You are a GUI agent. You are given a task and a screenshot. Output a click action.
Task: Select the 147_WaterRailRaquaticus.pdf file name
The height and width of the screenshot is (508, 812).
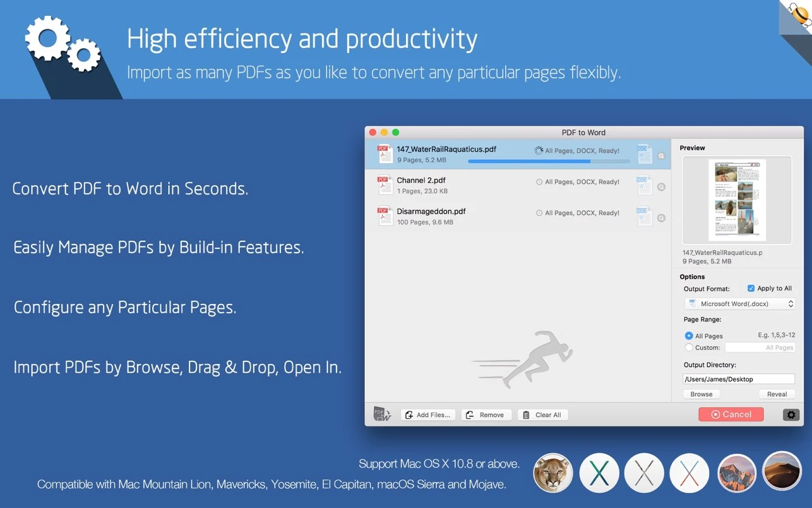[x=446, y=150]
